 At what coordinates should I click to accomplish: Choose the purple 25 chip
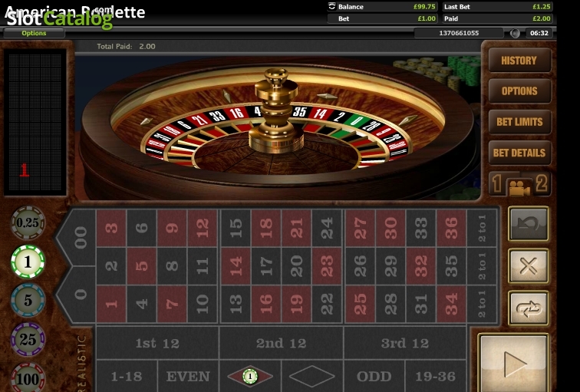click(x=28, y=339)
